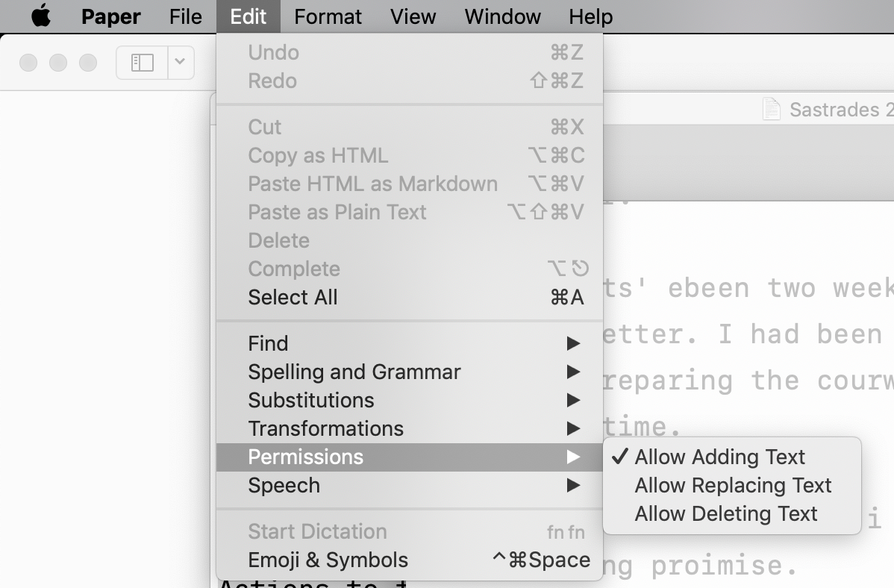Open the sidebar button's dropdown chevron
894x588 pixels.
180,62
